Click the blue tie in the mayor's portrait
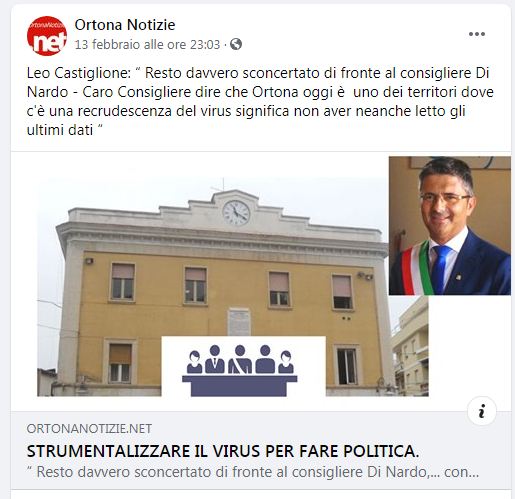 click(x=441, y=269)
